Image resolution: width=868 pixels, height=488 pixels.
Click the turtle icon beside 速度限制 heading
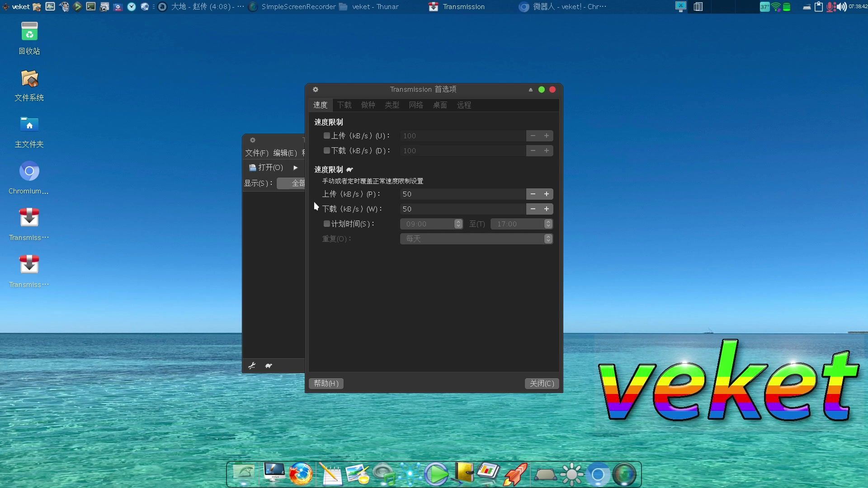(x=349, y=169)
